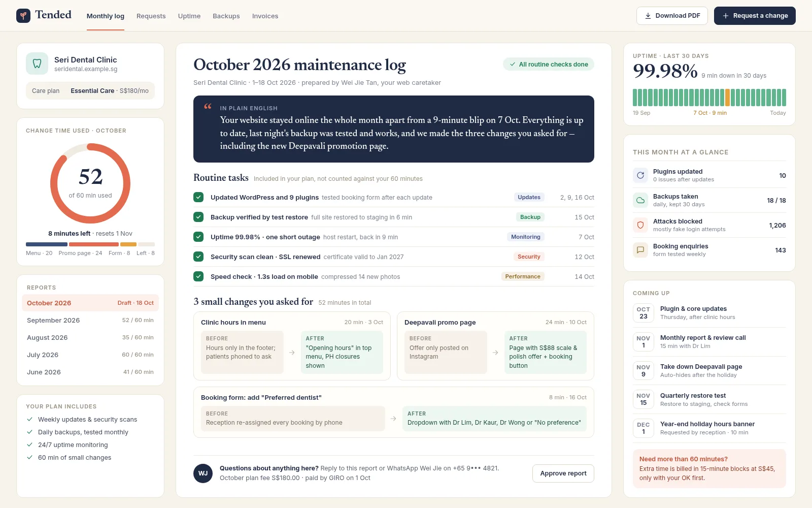Viewport: 812px width, 508px height.
Task: Click checkmark beside Weekly updates & security scans
Action: (x=29, y=419)
